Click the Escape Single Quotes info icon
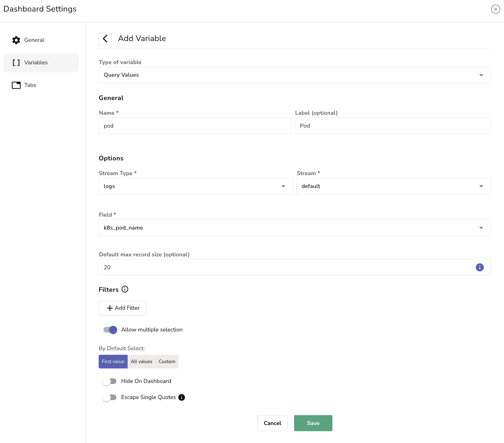Screen dimensions: 504x443 click(181, 397)
